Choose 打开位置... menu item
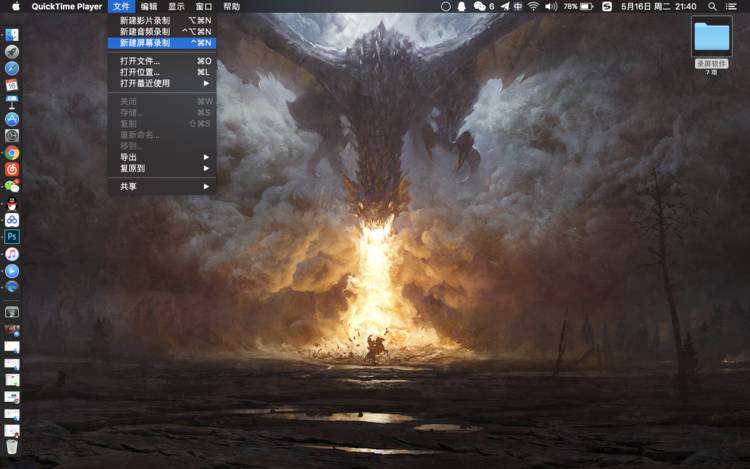 tap(162, 72)
